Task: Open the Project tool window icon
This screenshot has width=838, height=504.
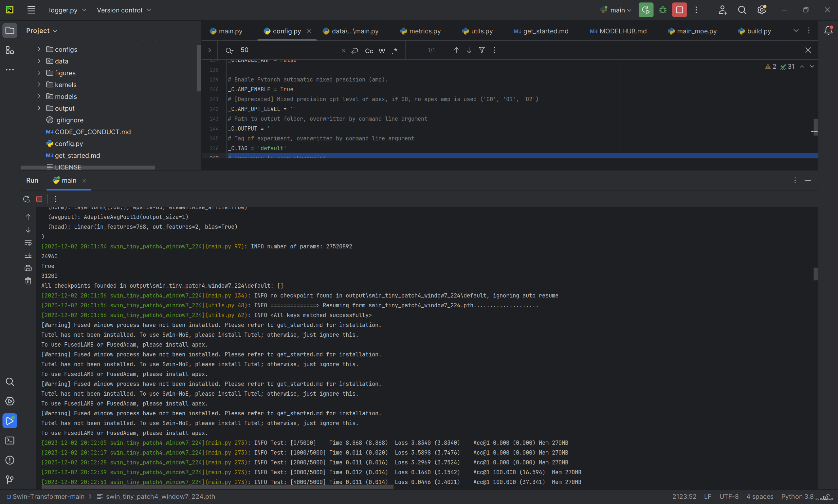Action: 10,30
